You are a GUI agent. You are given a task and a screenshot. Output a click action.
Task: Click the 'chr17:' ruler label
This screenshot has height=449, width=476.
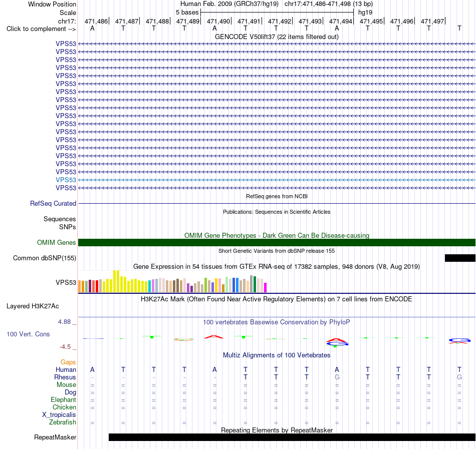(x=67, y=21)
